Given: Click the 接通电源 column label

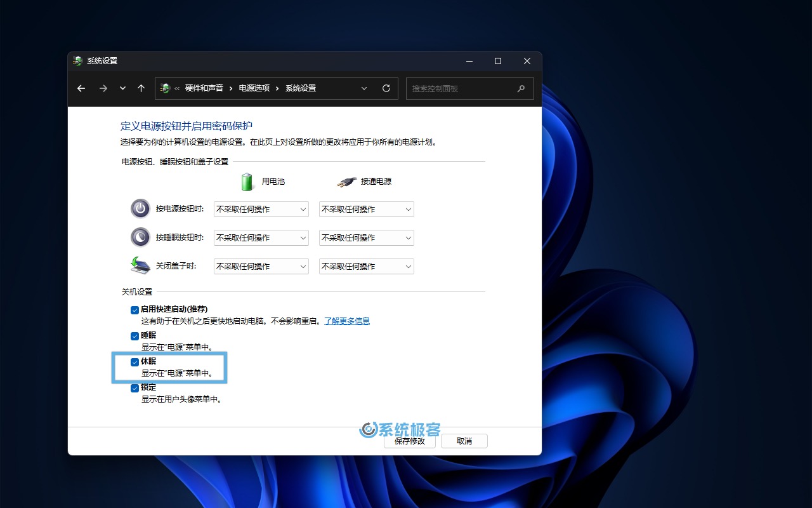Looking at the screenshot, I should click(x=376, y=182).
